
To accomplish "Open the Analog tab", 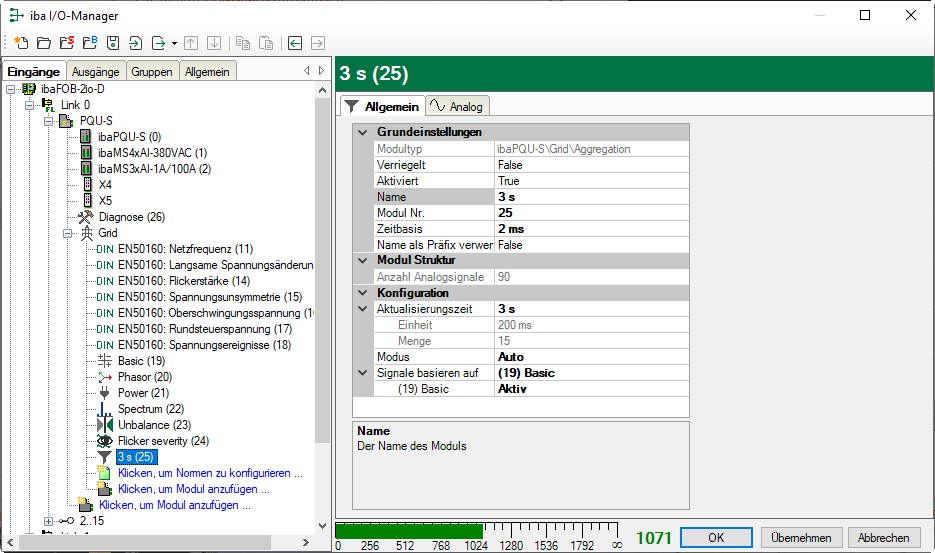I will point(456,106).
